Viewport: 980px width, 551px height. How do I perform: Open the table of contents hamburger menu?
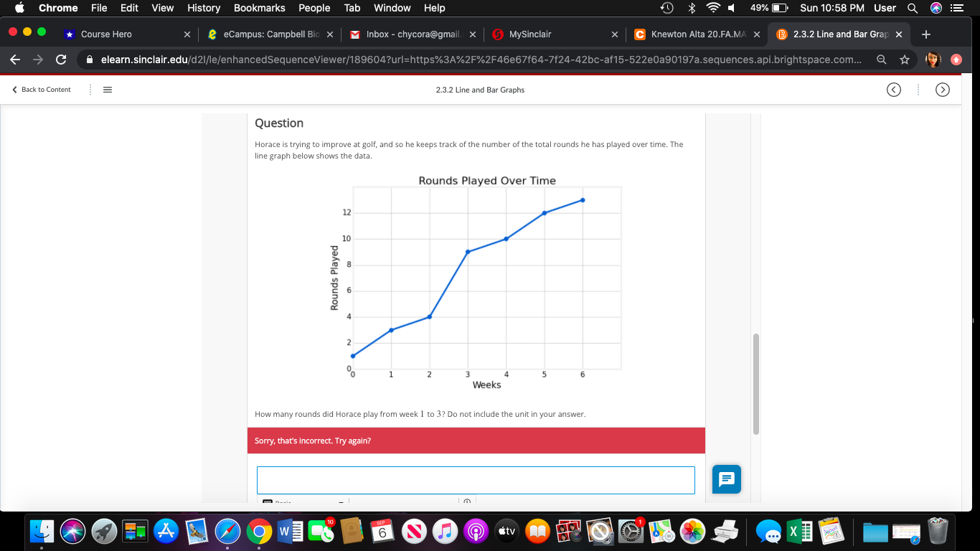click(108, 90)
